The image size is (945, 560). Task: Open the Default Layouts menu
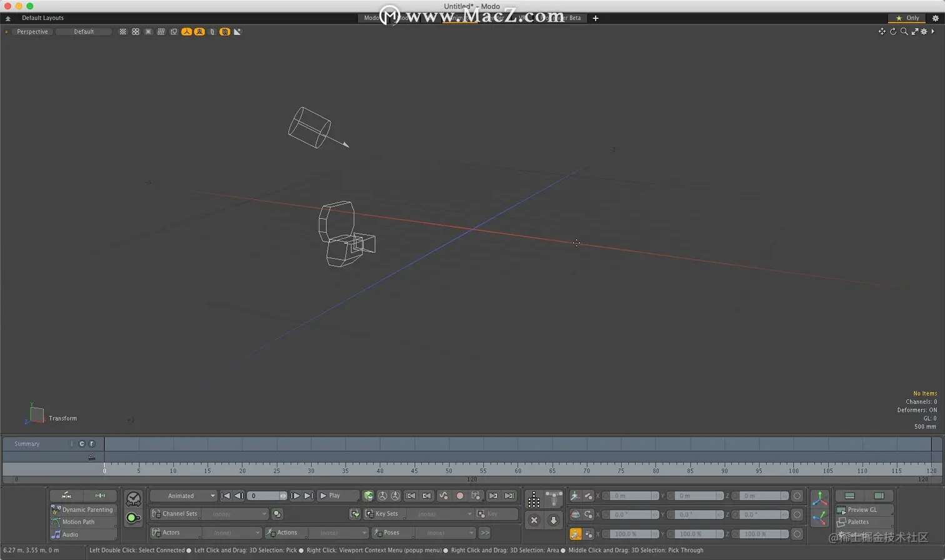tap(42, 18)
